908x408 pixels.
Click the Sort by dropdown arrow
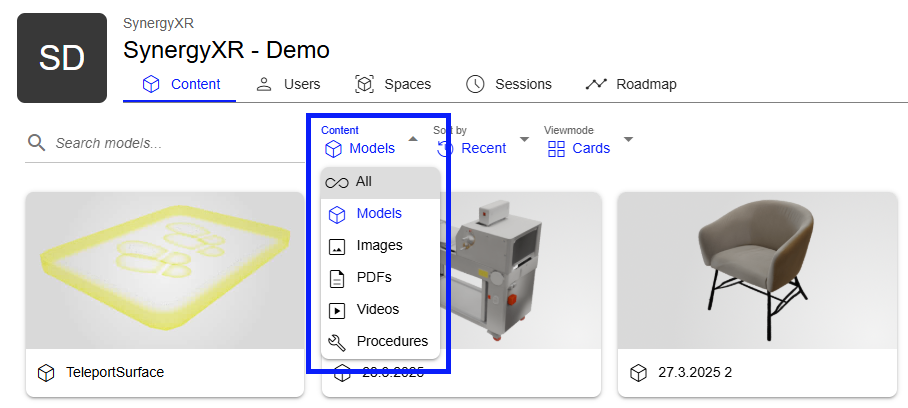[x=524, y=139]
